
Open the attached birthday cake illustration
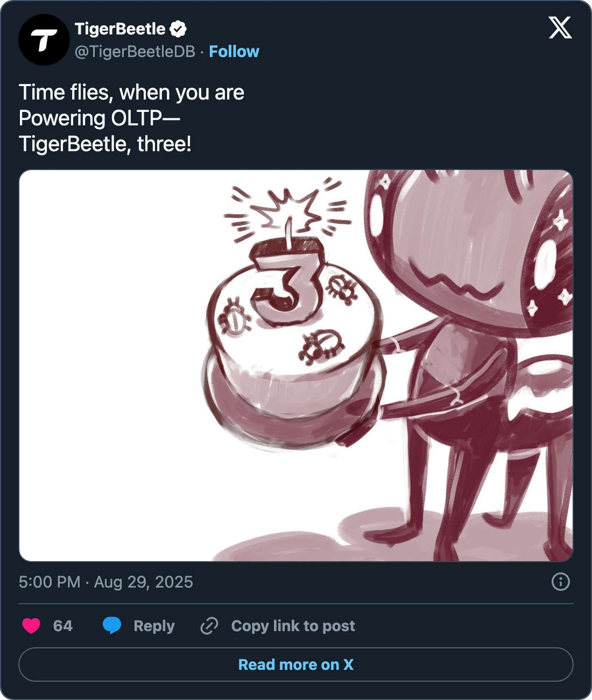[296, 366]
